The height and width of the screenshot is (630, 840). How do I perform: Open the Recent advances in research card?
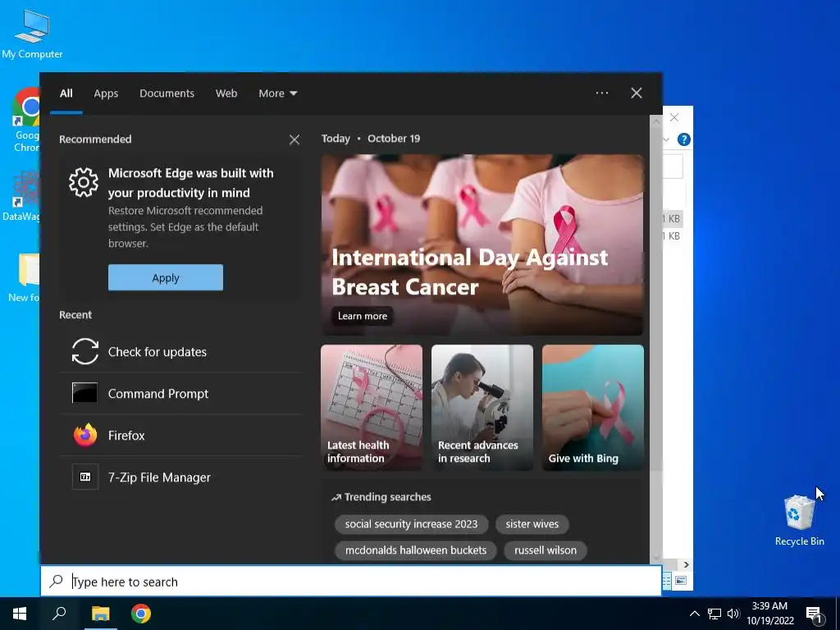pos(482,408)
